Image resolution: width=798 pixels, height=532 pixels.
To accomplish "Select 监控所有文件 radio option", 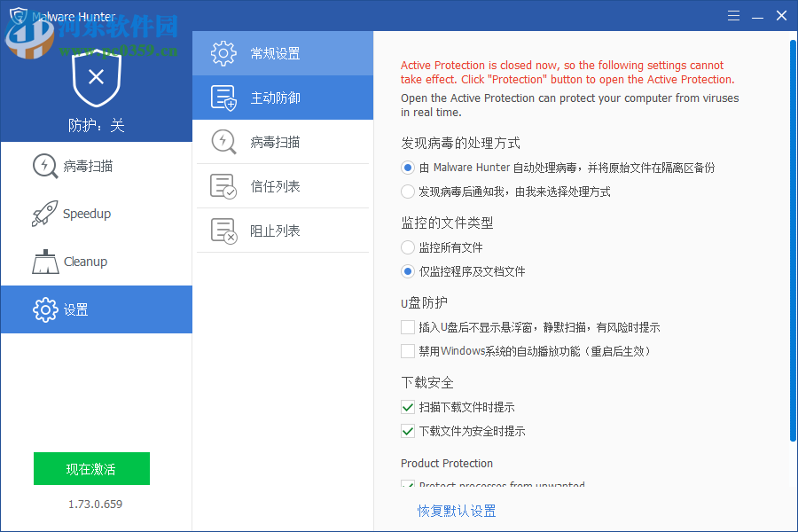I will (408, 247).
